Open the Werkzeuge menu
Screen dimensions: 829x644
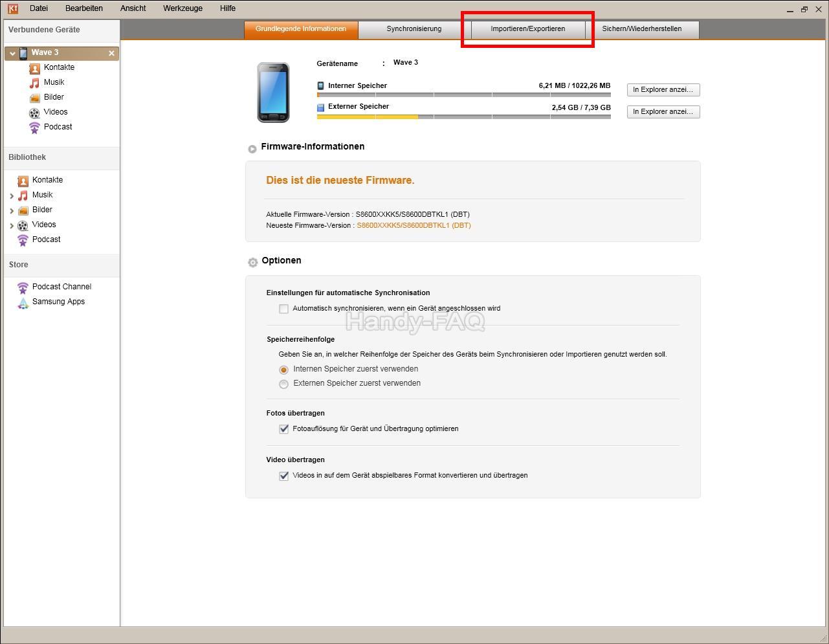click(183, 8)
